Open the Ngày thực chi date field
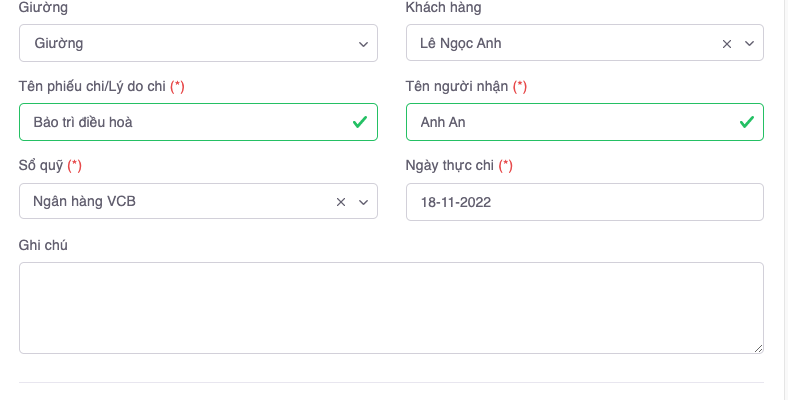 pos(584,201)
